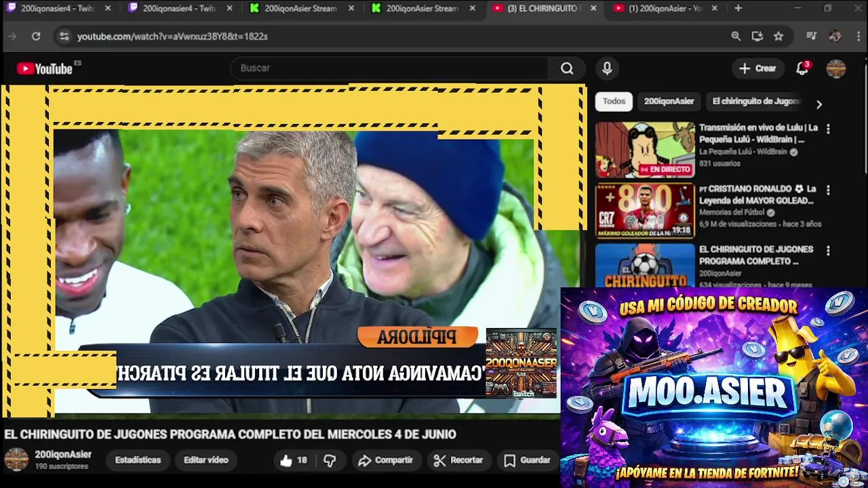Close the second 200iqonAsier Stream Kick tab
The width and height of the screenshot is (868, 488).
point(472,9)
